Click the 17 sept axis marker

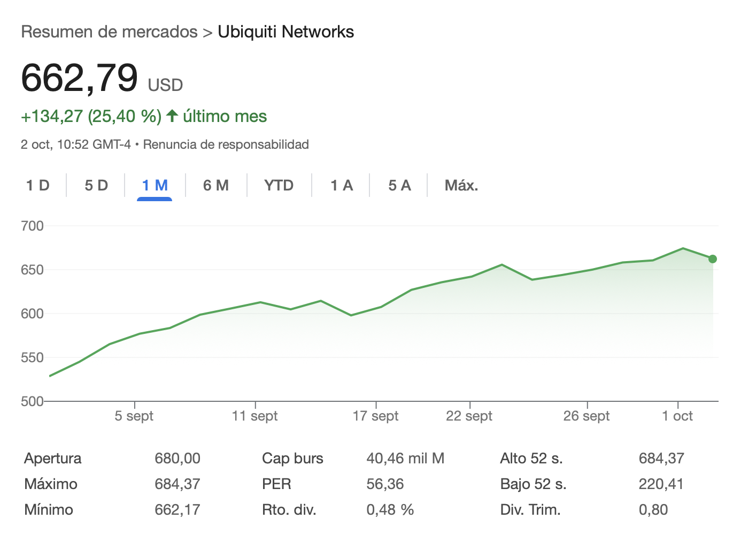(x=375, y=416)
